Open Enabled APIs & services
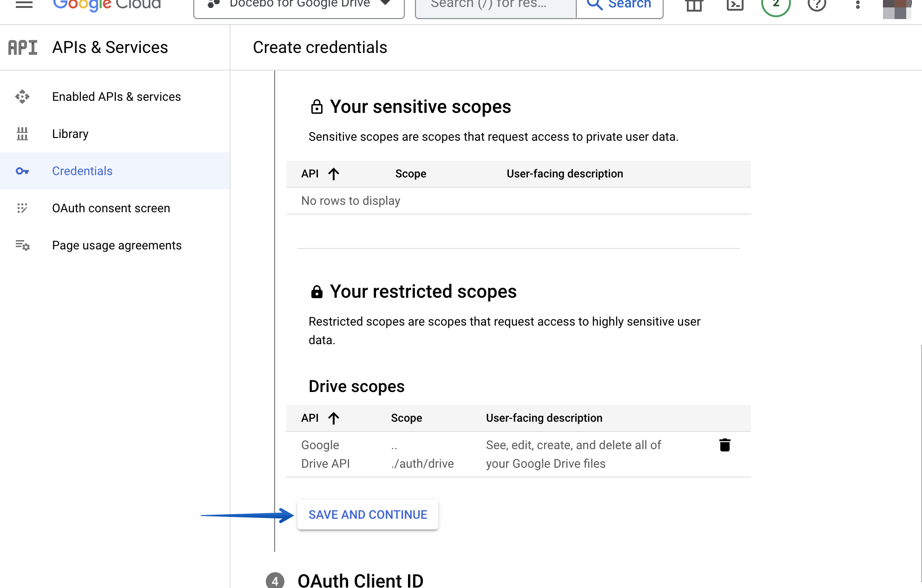Viewport: 922px width, 588px height. point(116,97)
